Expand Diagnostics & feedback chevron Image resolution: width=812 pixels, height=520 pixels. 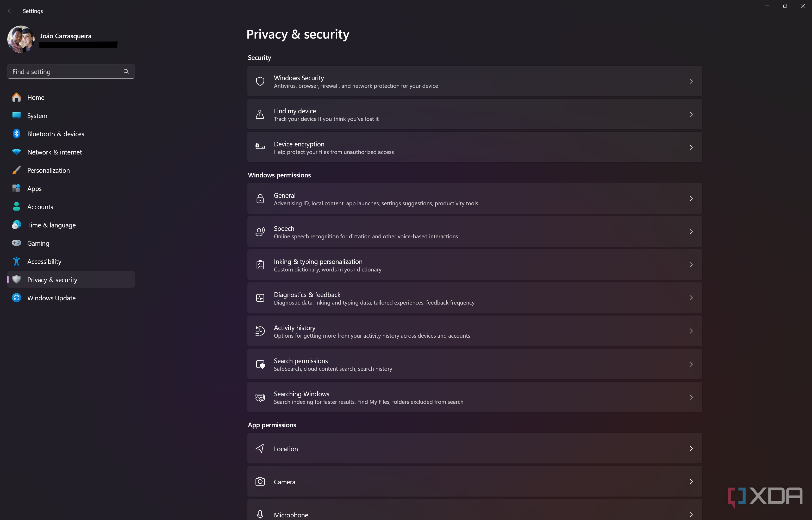(691, 298)
